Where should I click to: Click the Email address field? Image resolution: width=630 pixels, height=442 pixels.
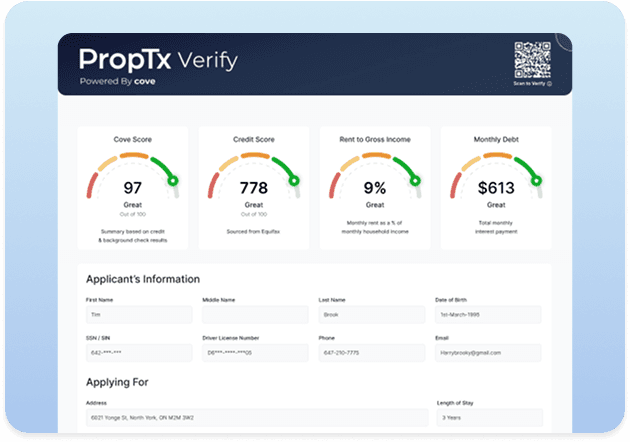coord(487,353)
